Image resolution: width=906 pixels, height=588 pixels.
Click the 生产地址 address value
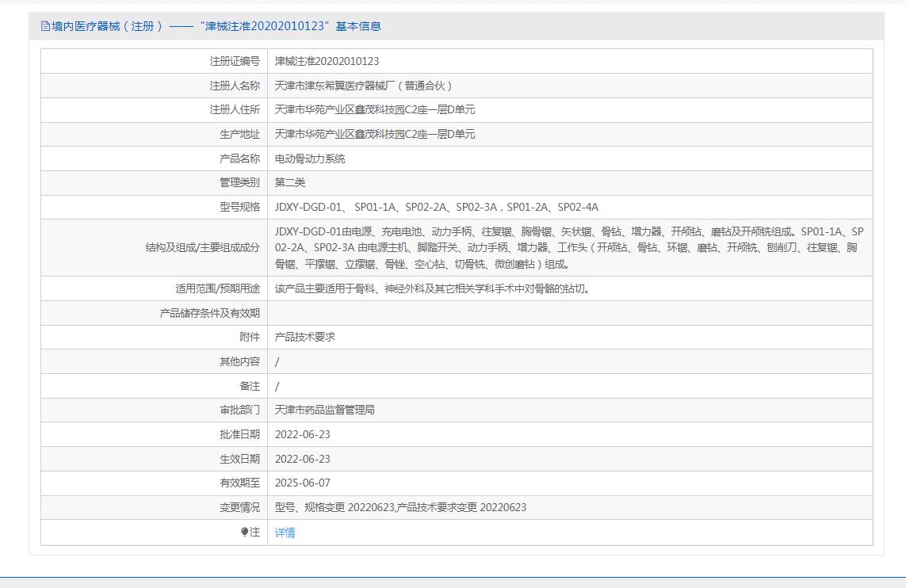(375, 135)
